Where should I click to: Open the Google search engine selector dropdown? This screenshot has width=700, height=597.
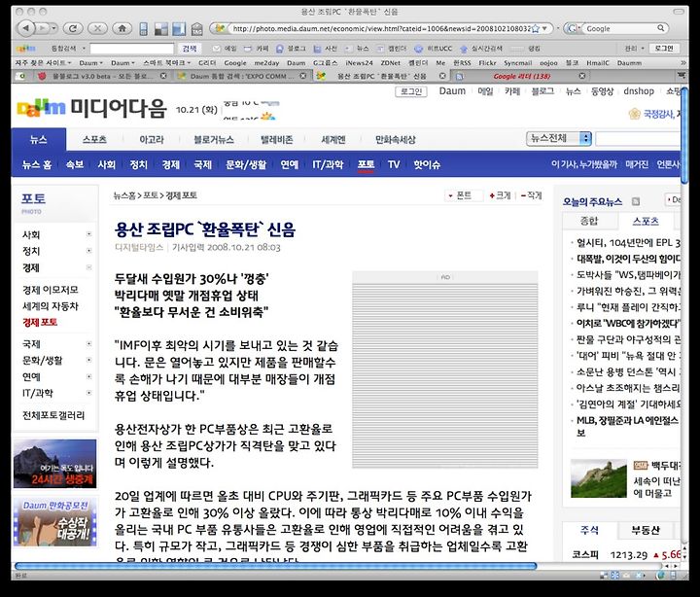click(x=575, y=28)
